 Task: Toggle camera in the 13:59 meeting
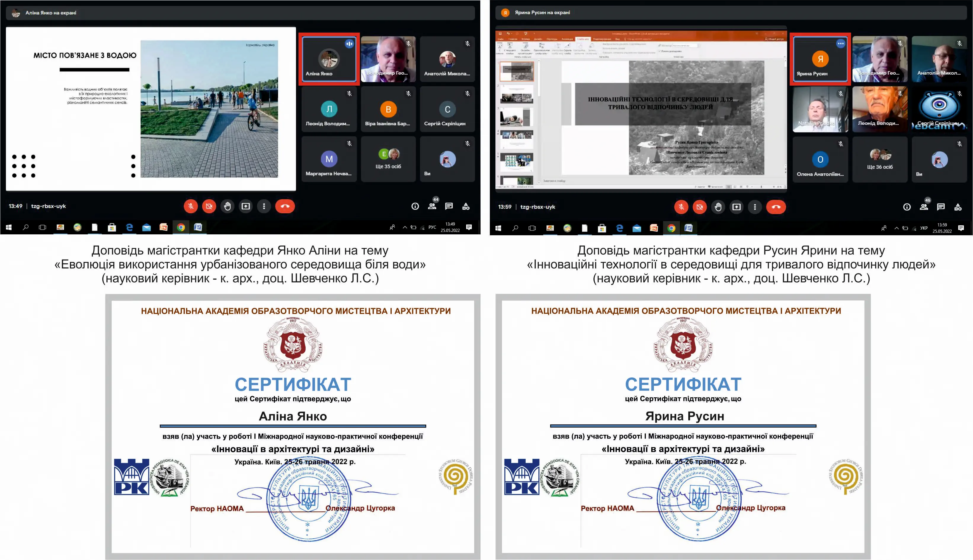pos(700,207)
